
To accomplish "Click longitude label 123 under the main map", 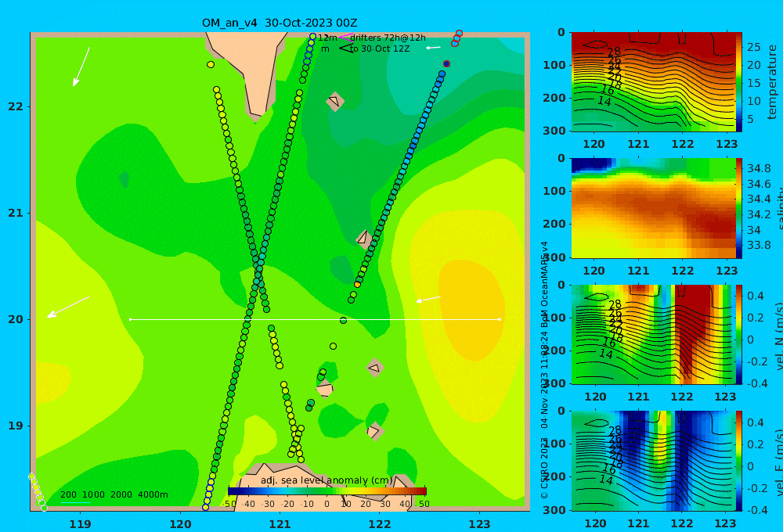I will point(480,524).
